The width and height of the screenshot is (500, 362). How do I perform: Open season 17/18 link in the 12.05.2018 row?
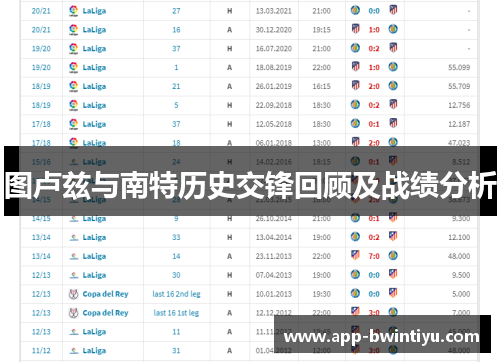click(x=41, y=124)
